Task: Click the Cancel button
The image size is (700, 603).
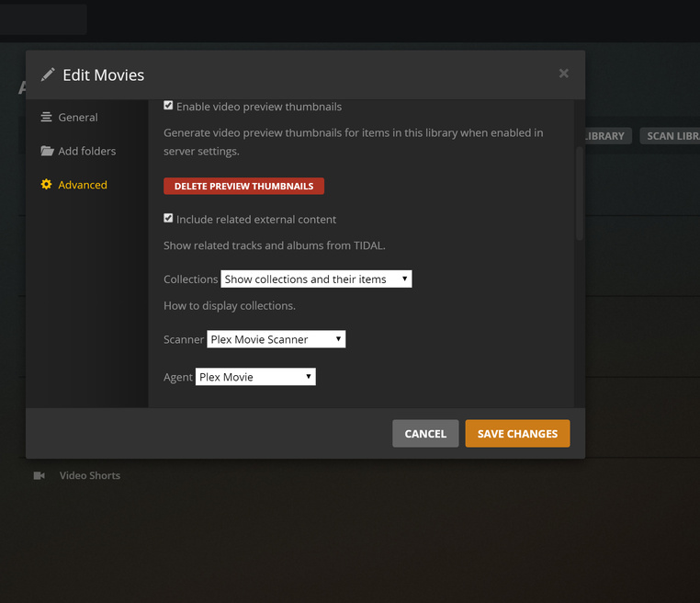Action: [x=425, y=433]
